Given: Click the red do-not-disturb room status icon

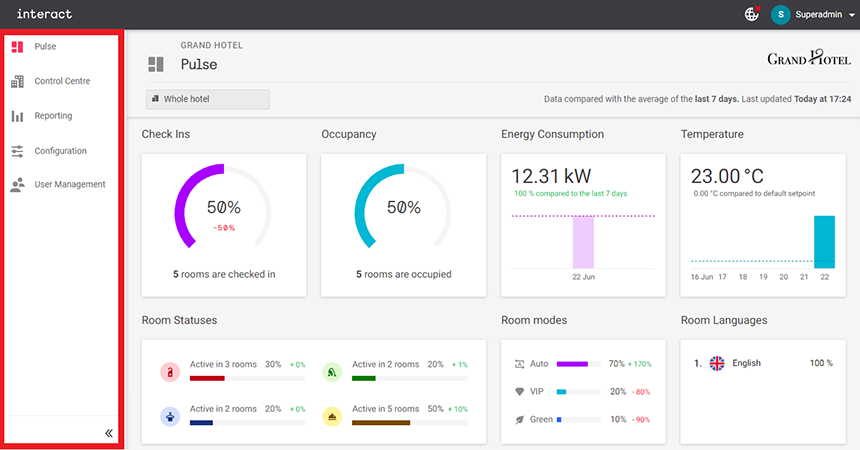Looking at the screenshot, I should pos(170,372).
